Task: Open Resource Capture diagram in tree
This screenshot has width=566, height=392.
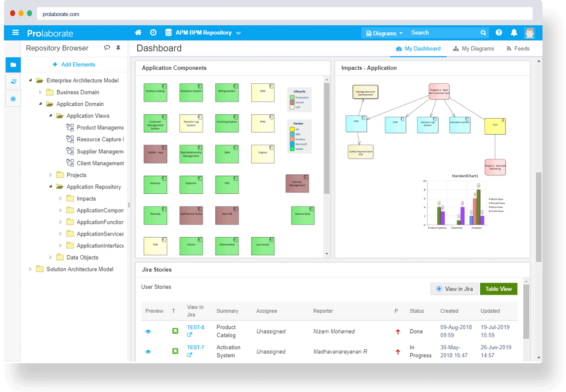Action: [x=95, y=139]
